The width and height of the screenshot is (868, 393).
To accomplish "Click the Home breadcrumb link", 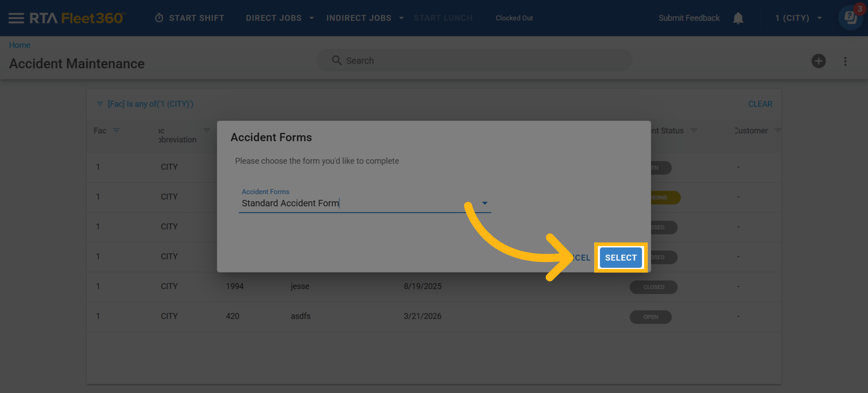I will 20,45.
